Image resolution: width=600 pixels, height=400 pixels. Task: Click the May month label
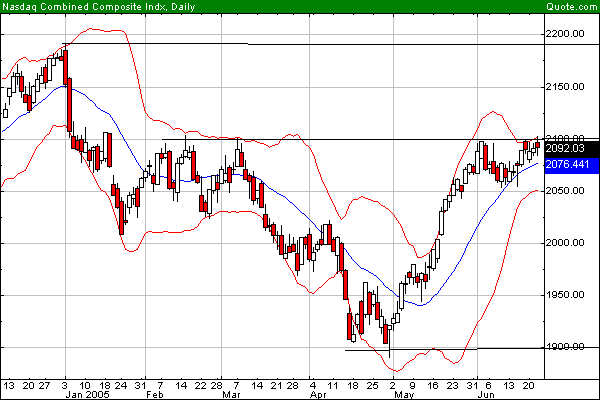point(404,395)
